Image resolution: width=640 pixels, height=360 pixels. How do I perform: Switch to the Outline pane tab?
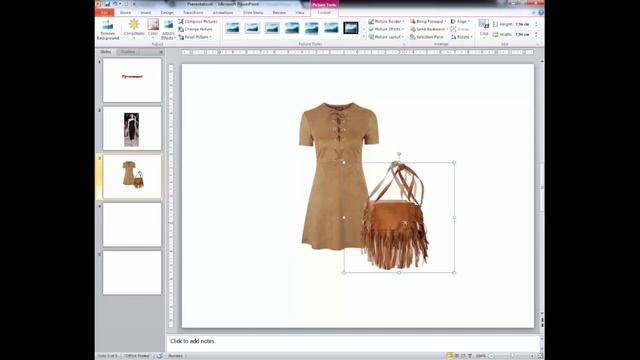point(128,52)
